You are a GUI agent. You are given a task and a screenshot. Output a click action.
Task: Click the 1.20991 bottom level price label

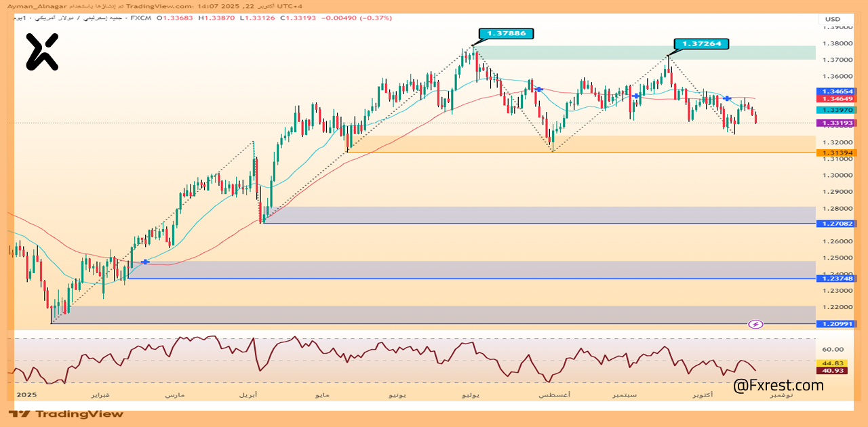837,324
